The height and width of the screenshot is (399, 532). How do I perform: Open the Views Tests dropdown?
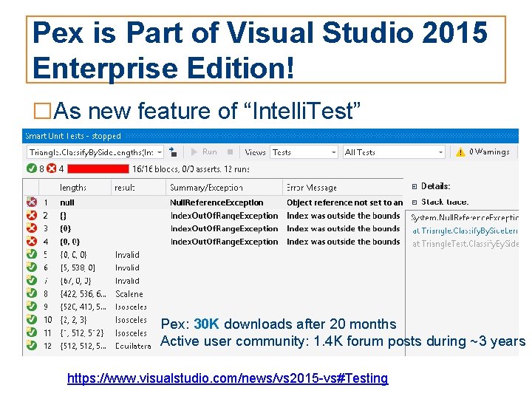pos(304,152)
